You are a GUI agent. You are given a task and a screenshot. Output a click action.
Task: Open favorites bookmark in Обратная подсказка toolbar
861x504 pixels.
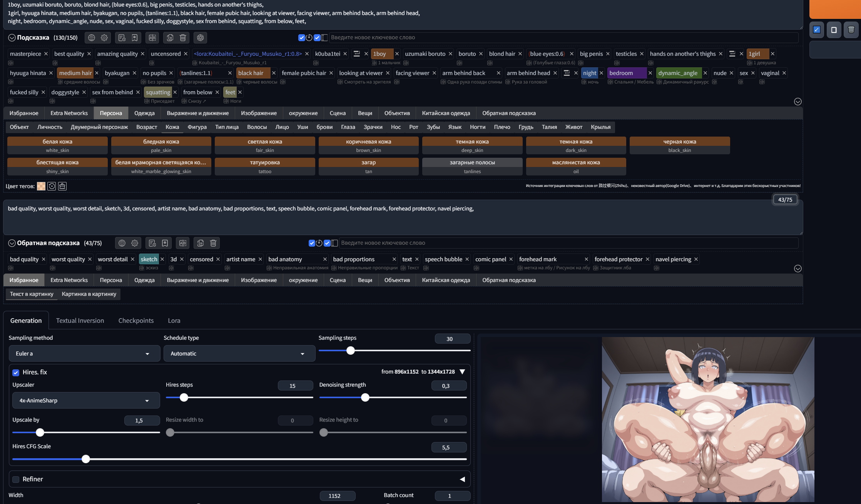tap(165, 243)
